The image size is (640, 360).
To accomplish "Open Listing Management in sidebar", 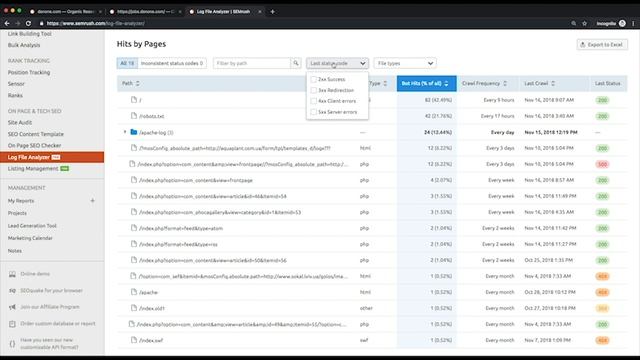I will point(33,169).
